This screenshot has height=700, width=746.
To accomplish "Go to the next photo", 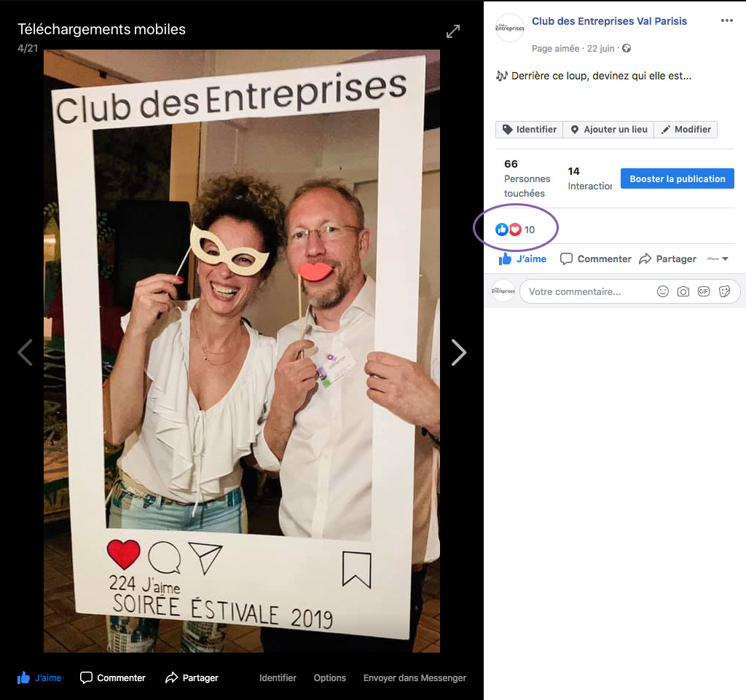I will point(459,353).
